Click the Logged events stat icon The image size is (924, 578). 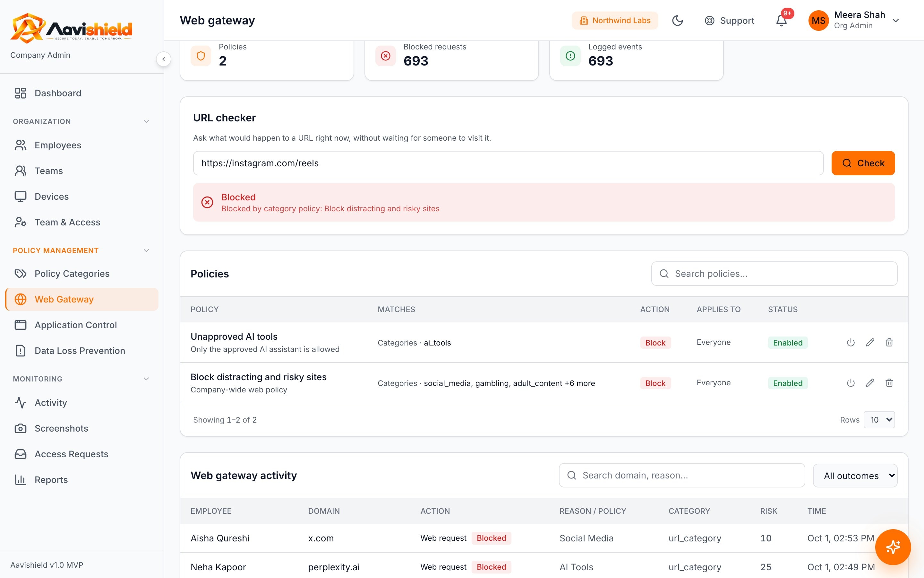(x=570, y=56)
